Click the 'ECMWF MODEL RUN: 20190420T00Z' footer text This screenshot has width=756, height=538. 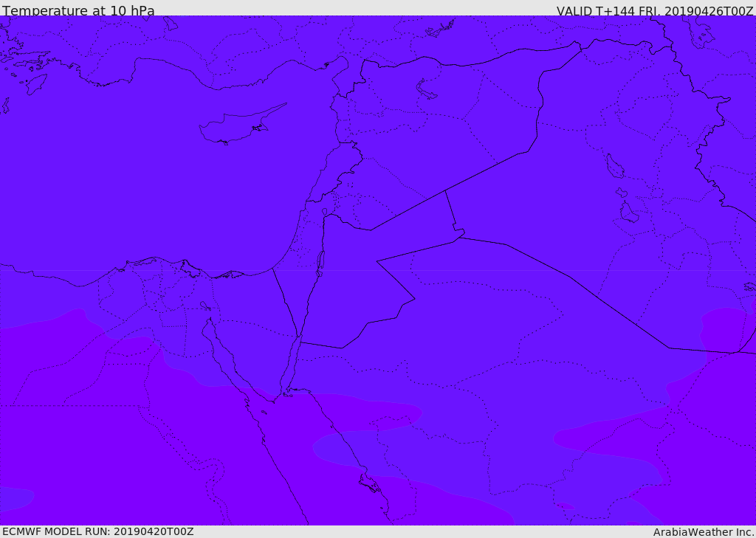coord(98,531)
